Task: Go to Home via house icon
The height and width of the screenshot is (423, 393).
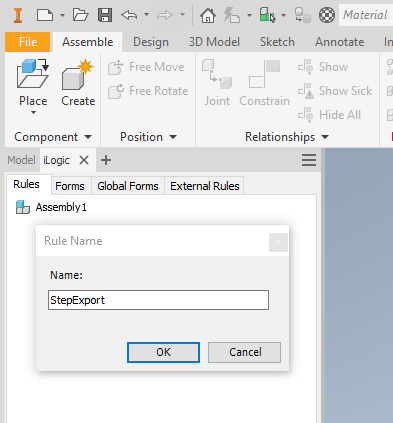Action: 208,15
